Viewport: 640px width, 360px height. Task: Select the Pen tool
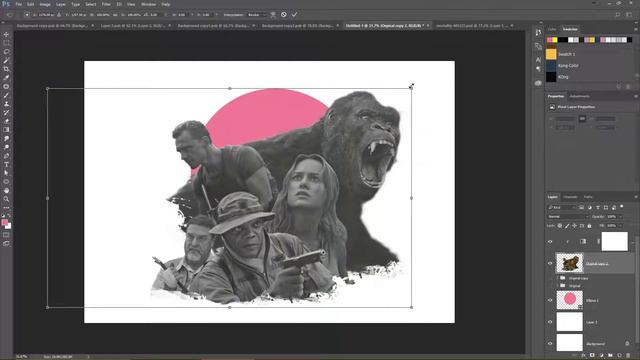6,156
